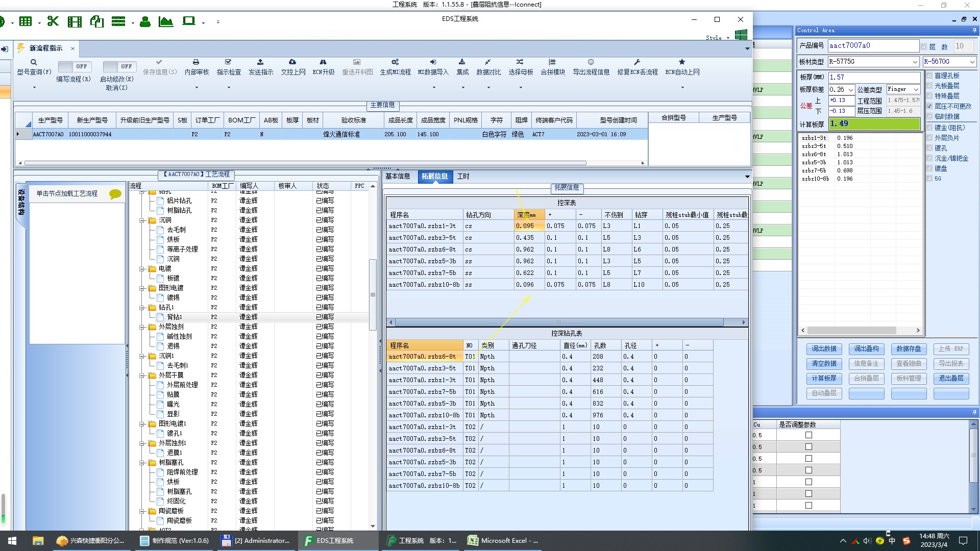The image size is (980, 551).
Task: Click the 调出数据 button
Action: click(x=824, y=349)
